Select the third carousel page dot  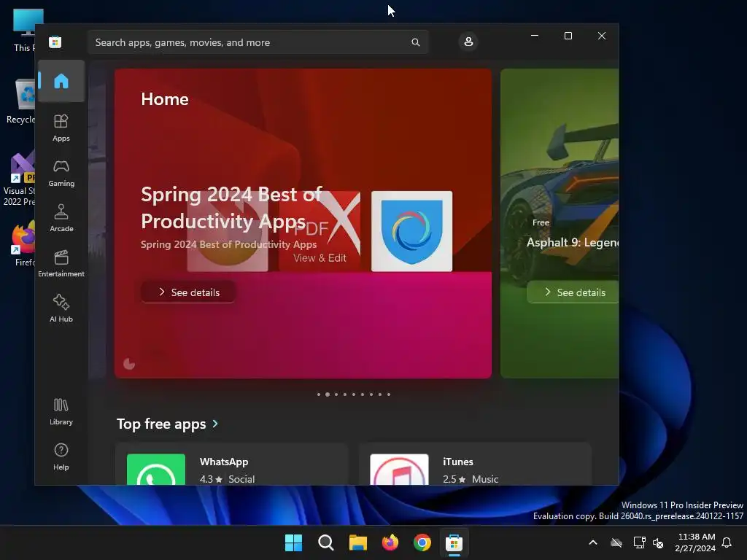point(336,394)
